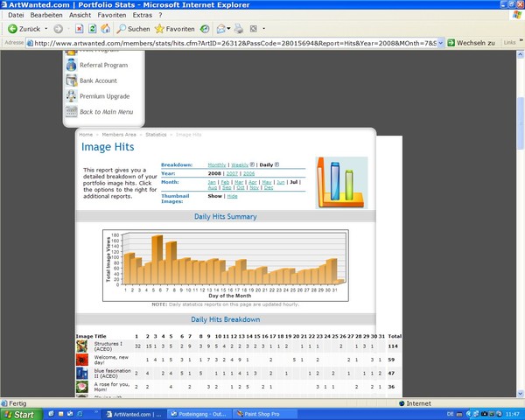Select the month May link

267,182
